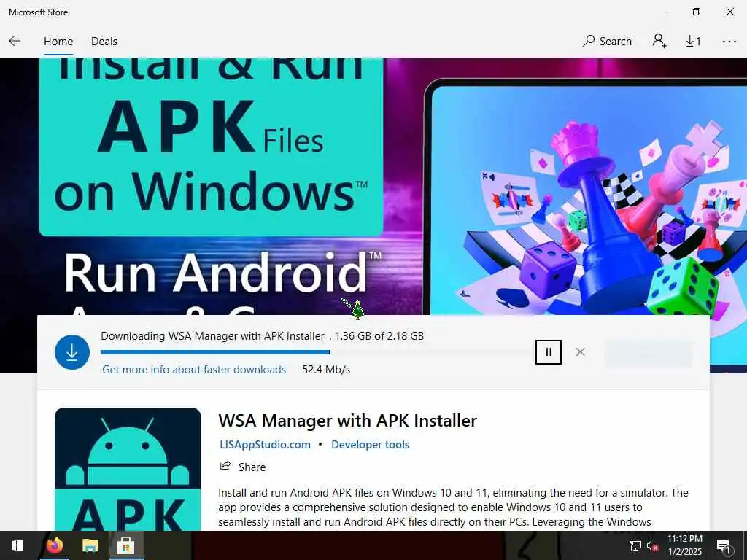Open the Developer tools category link
Image resolution: width=747 pixels, height=560 pixels.
[370, 445]
